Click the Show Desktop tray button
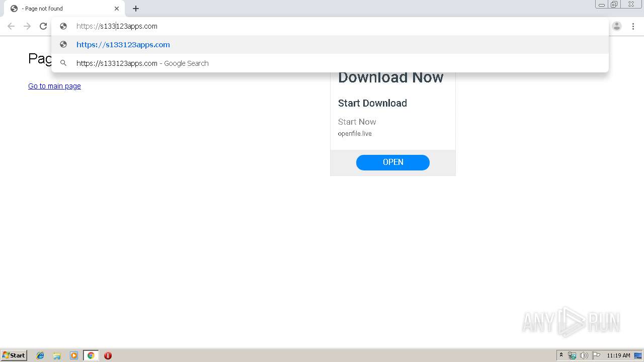The height and width of the screenshot is (362, 644). pyautogui.click(x=638, y=355)
